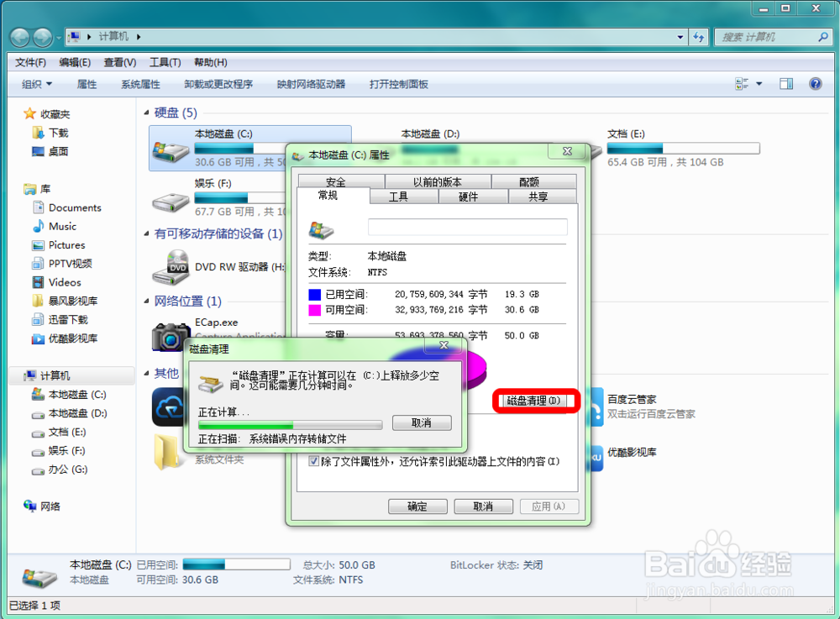Open the 查看(V) menu

120,63
